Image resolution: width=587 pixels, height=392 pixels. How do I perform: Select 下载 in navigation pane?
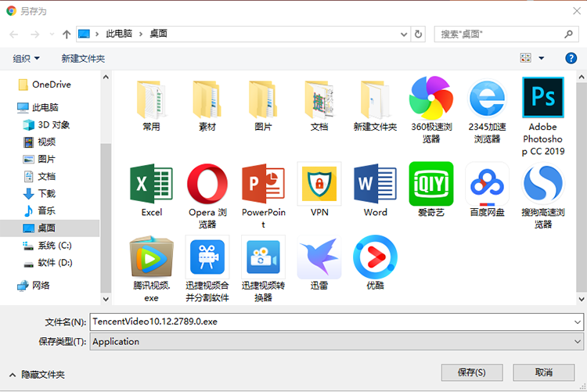pos(39,193)
